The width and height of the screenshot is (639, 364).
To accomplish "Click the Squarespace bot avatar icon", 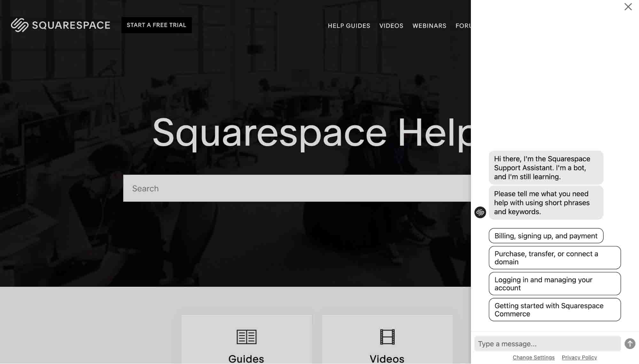I will 480,212.
